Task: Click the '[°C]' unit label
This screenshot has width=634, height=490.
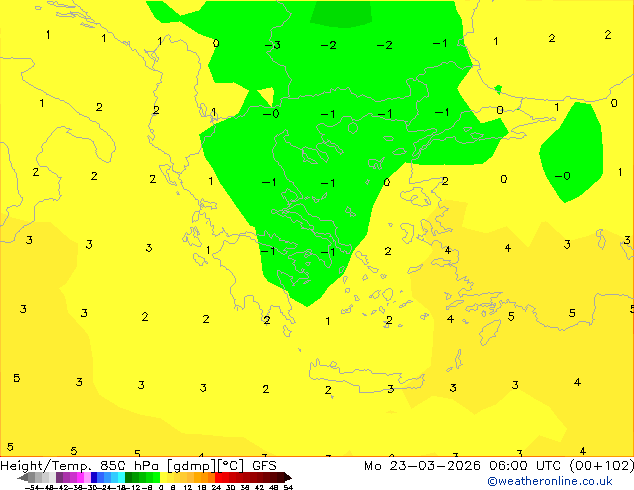Action: [231, 466]
